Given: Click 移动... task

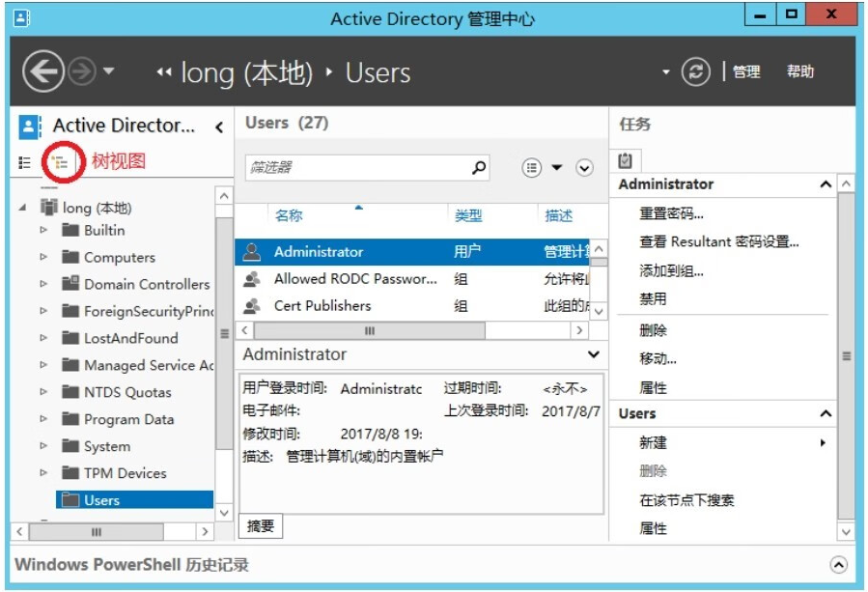Looking at the screenshot, I should click(658, 358).
